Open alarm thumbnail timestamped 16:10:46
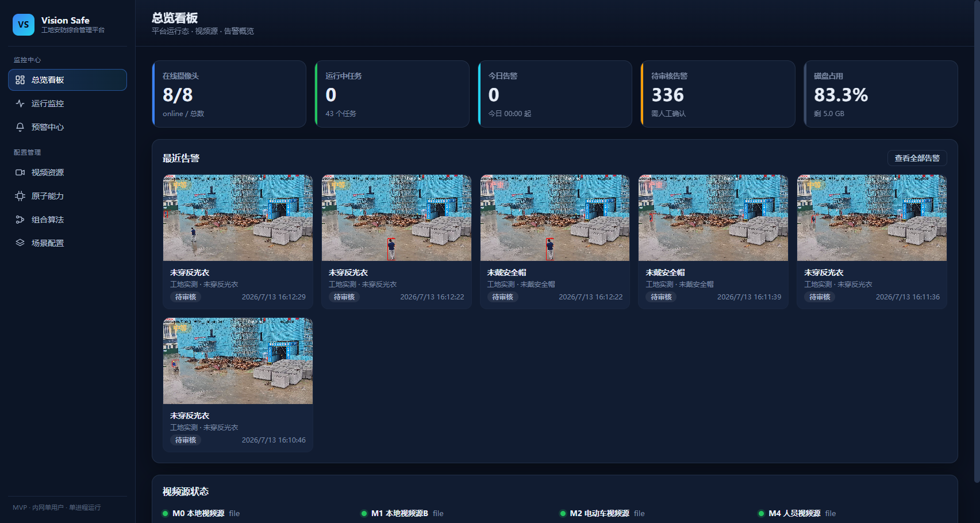 point(238,361)
